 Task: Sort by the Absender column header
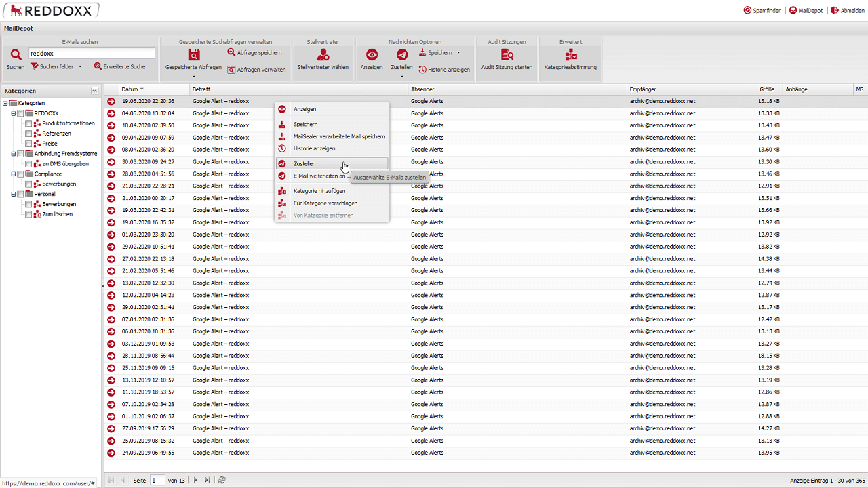tap(517, 89)
